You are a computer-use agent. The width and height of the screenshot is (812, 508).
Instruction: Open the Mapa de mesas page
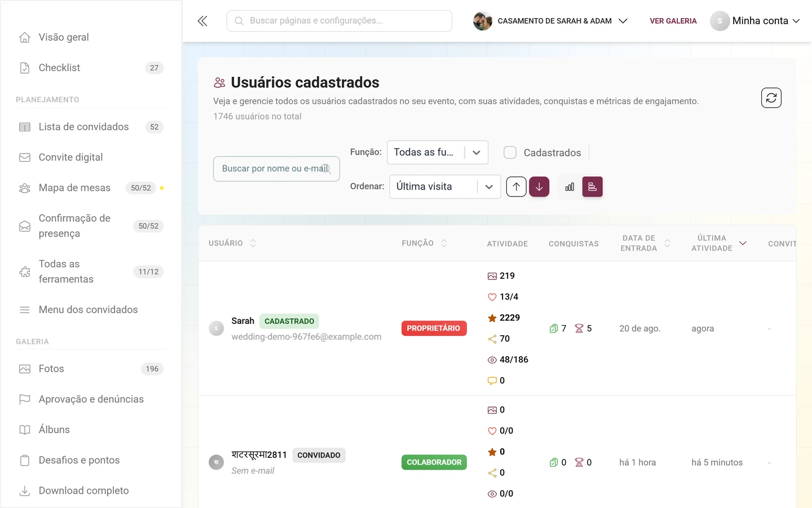91,188
